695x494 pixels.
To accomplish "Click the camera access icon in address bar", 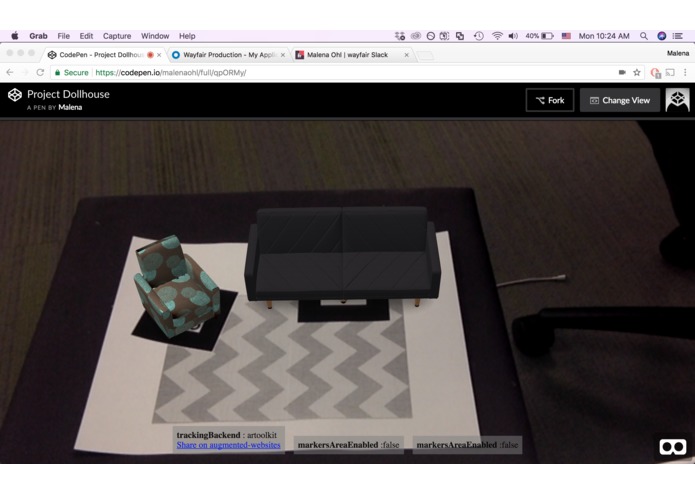I will [x=622, y=72].
